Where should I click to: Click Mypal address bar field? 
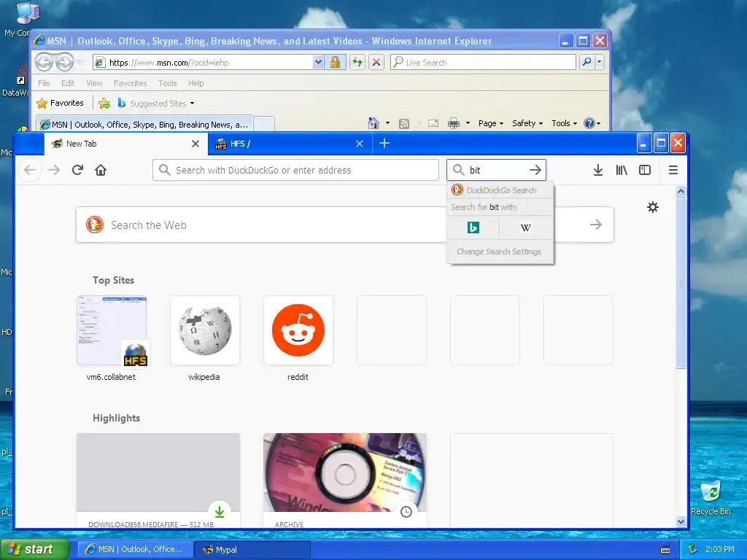pyautogui.click(x=295, y=170)
